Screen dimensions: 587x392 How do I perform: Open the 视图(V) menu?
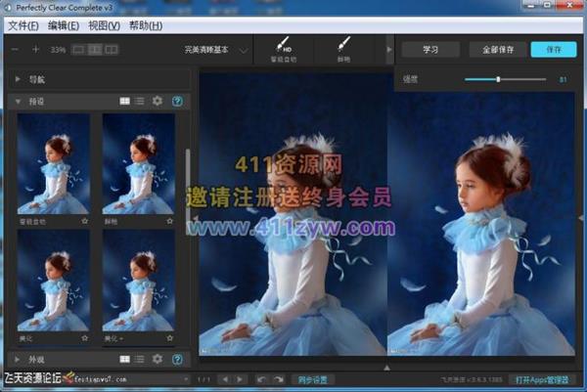(104, 24)
